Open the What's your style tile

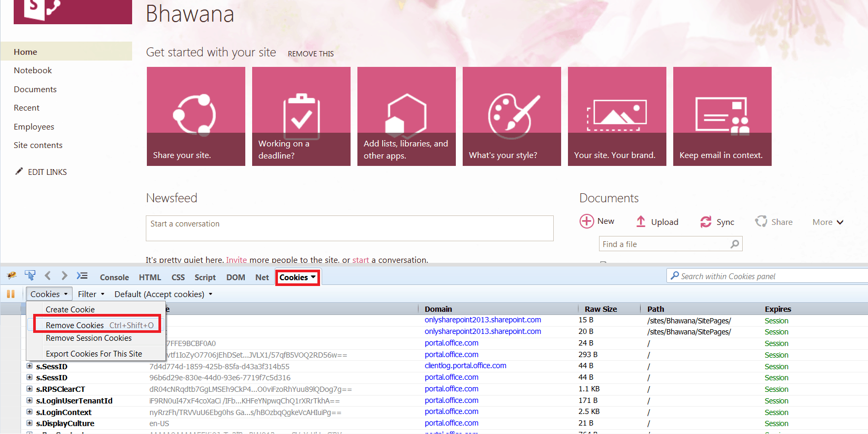[x=512, y=116]
